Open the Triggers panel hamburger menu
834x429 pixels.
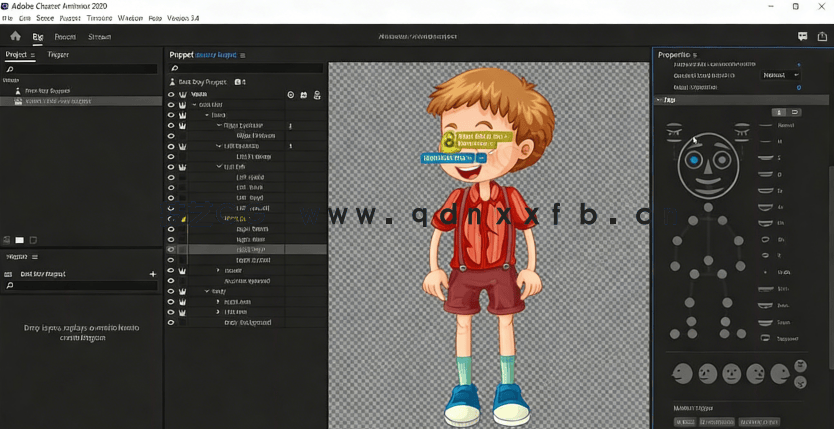pyautogui.click(x=35, y=257)
